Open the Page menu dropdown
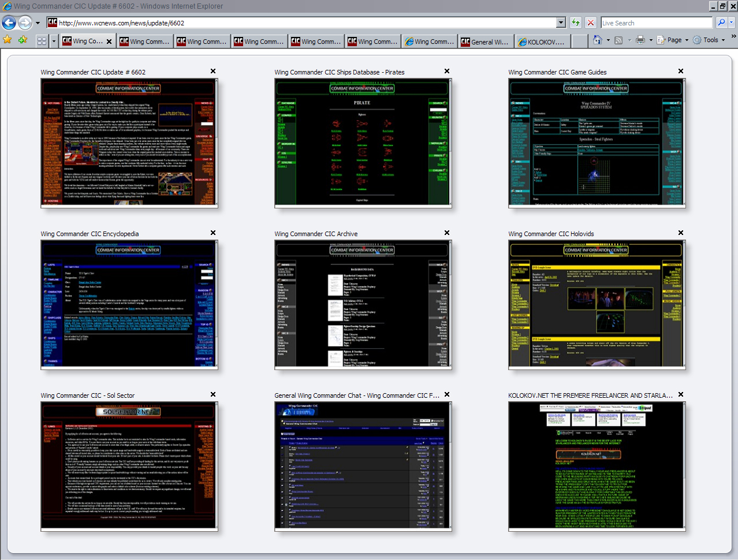 (673, 40)
